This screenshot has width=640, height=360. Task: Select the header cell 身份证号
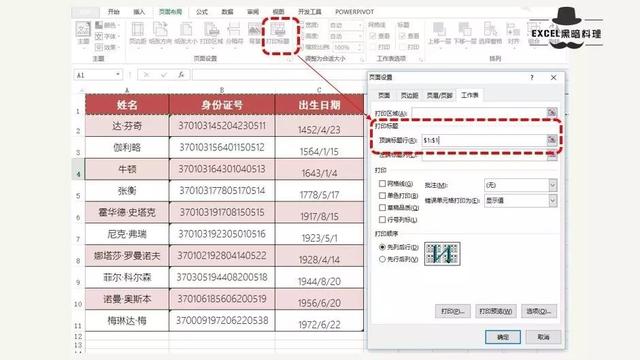[222, 104]
